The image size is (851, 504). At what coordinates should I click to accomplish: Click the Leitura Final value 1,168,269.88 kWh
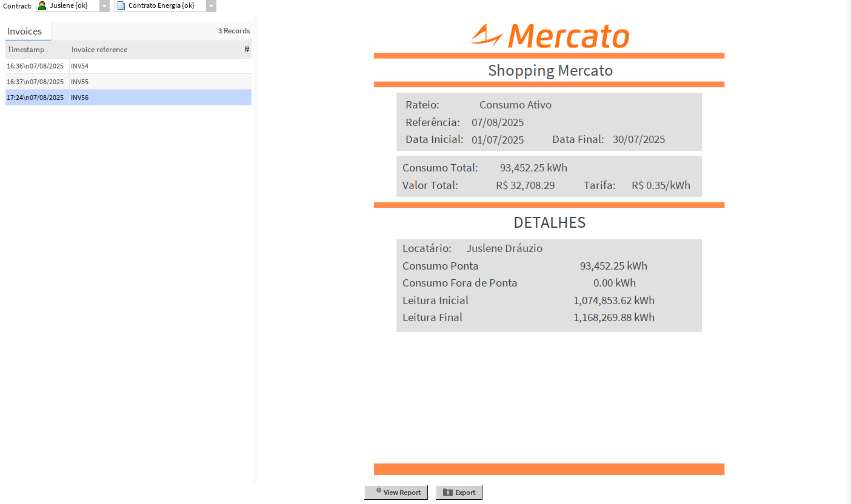614,317
